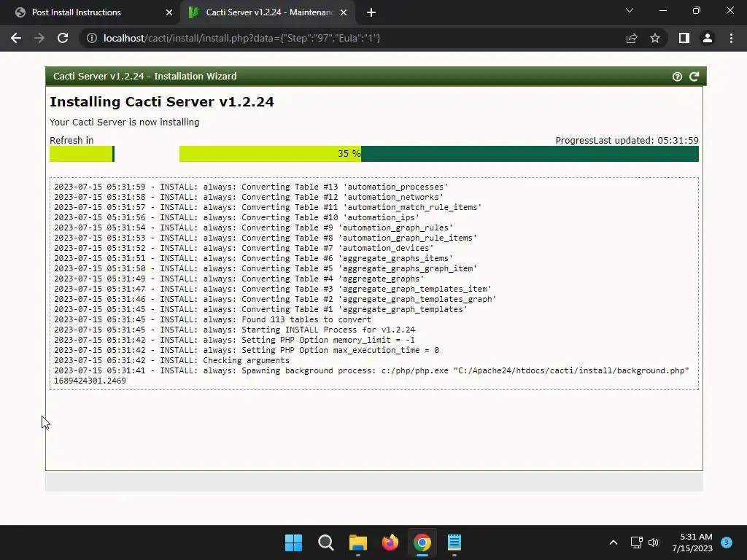Open Windows taskbar search
This screenshot has width=747, height=560.
[x=326, y=542]
